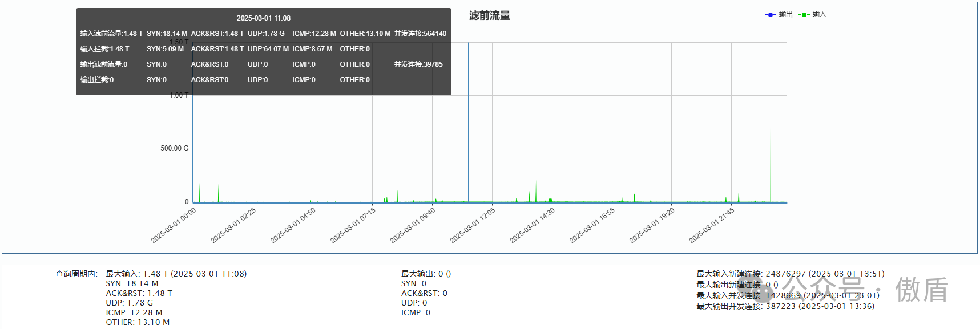Click the 最大输入 1.48 T summary line
The width and height of the screenshot is (980, 329).
pyautogui.click(x=176, y=274)
